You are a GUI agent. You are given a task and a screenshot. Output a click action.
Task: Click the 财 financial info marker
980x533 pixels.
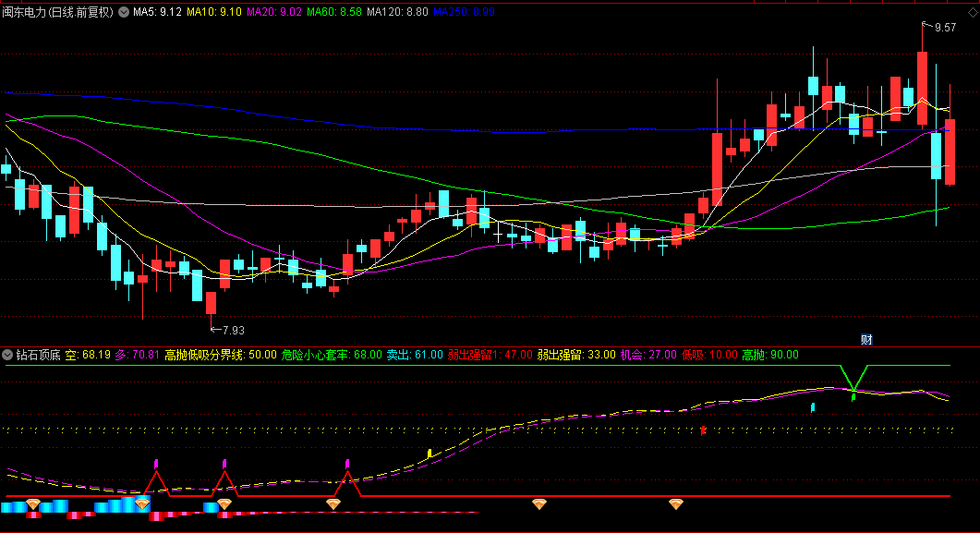click(x=866, y=340)
